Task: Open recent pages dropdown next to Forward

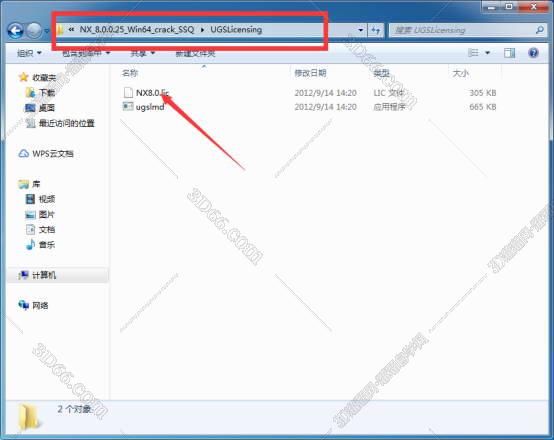Action: tap(47, 31)
